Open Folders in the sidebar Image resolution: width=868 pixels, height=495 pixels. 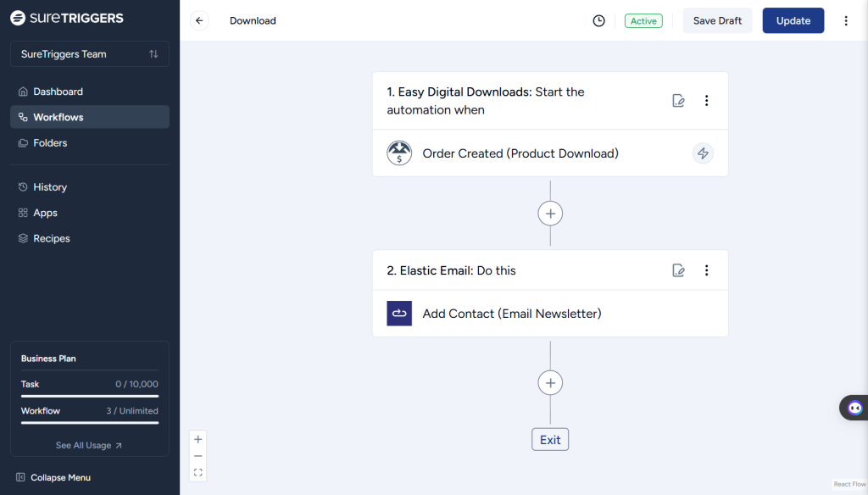point(90,143)
